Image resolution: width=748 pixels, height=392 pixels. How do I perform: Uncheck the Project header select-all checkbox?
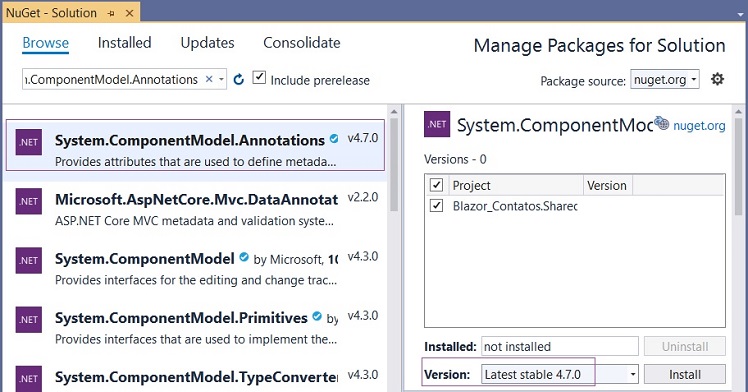(x=436, y=185)
